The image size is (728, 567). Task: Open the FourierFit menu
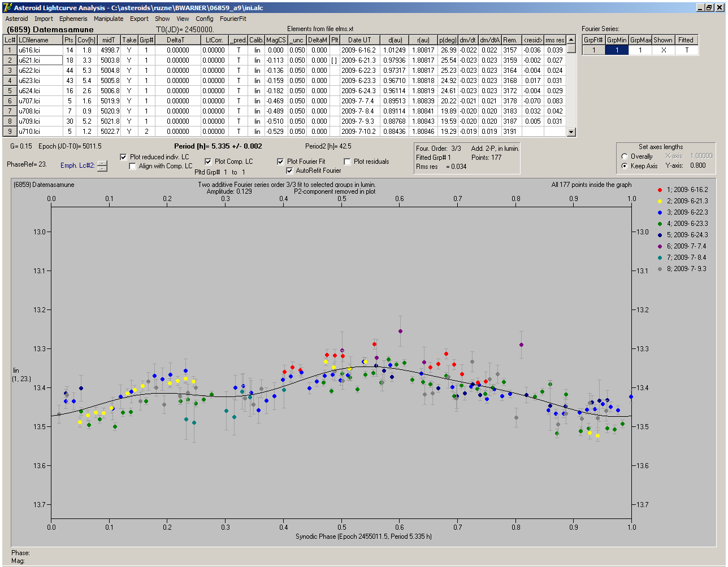click(233, 19)
